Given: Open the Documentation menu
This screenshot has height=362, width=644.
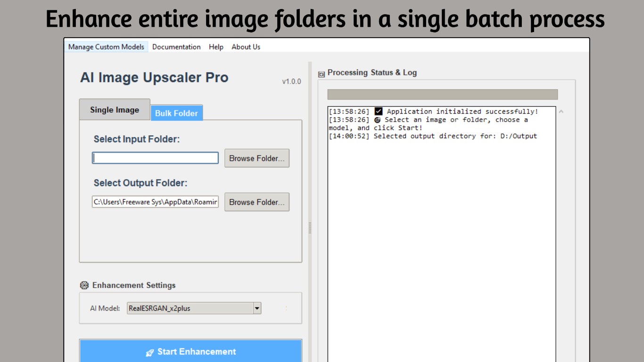Looking at the screenshot, I should click(x=176, y=47).
